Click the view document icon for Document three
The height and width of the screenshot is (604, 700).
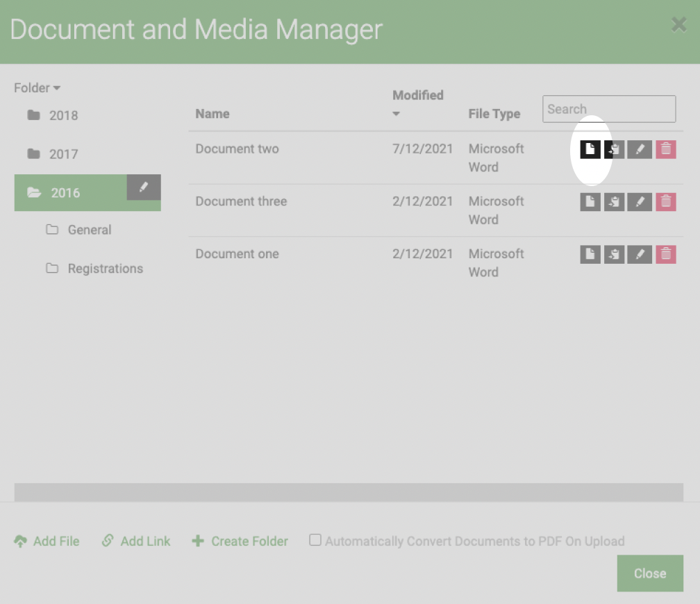pyautogui.click(x=590, y=202)
